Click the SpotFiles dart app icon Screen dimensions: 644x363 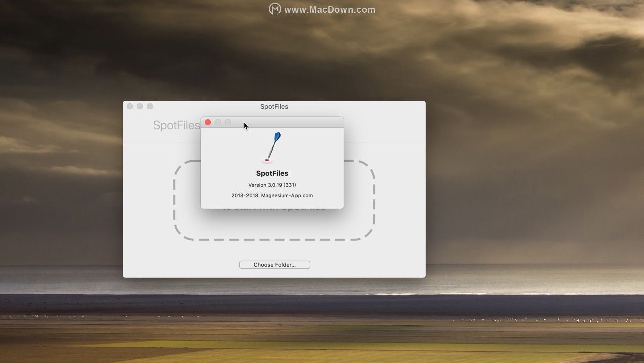(x=272, y=148)
